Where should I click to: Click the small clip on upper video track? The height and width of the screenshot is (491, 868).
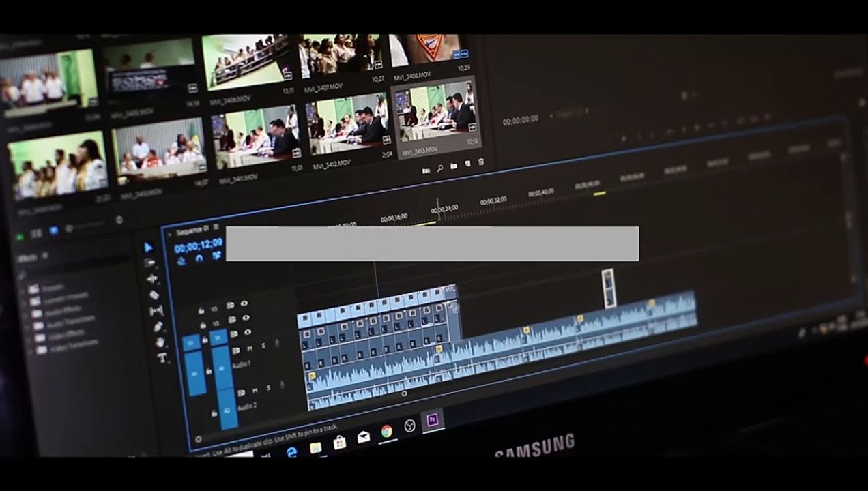[x=609, y=288]
